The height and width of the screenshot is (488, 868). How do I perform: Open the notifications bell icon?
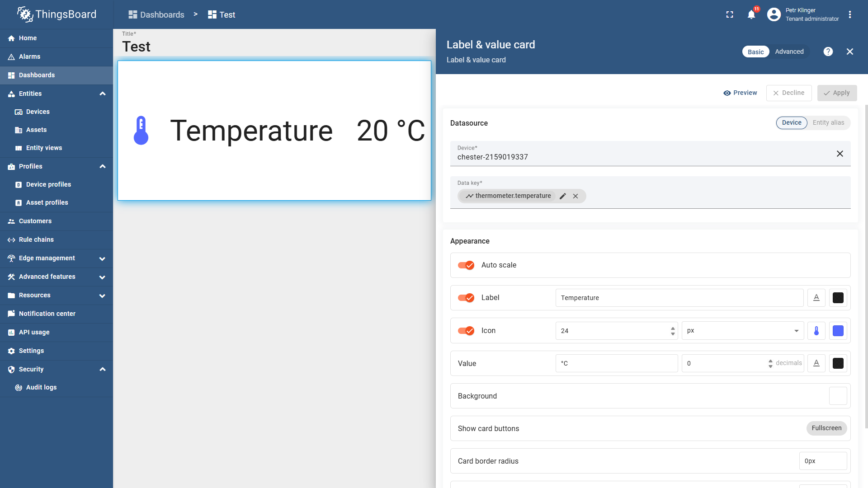(x=751, y=14)
